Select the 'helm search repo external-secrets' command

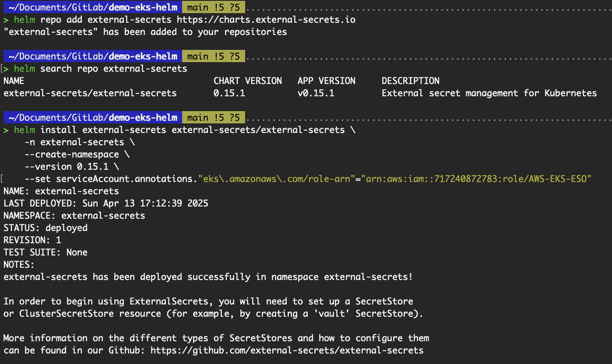101,69
